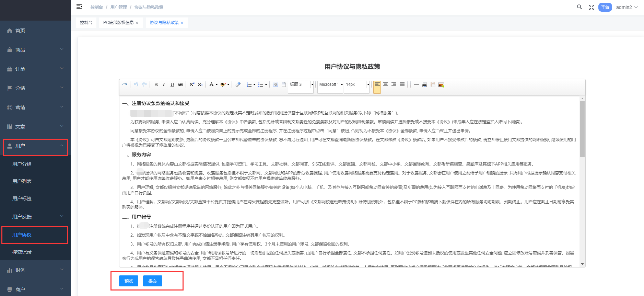644x296 pixels.
Task: Click the redo arrow in editor toolbar
Action: [x=144, y=84]
